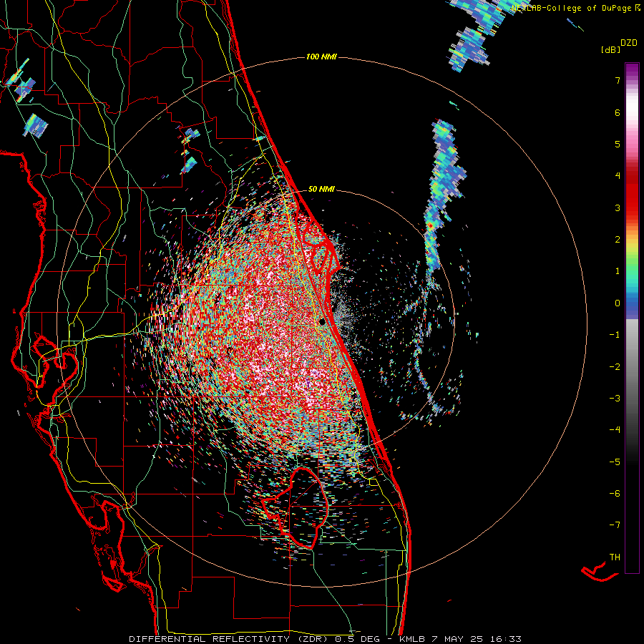Click the 7 value on color scale

point(618,80)
